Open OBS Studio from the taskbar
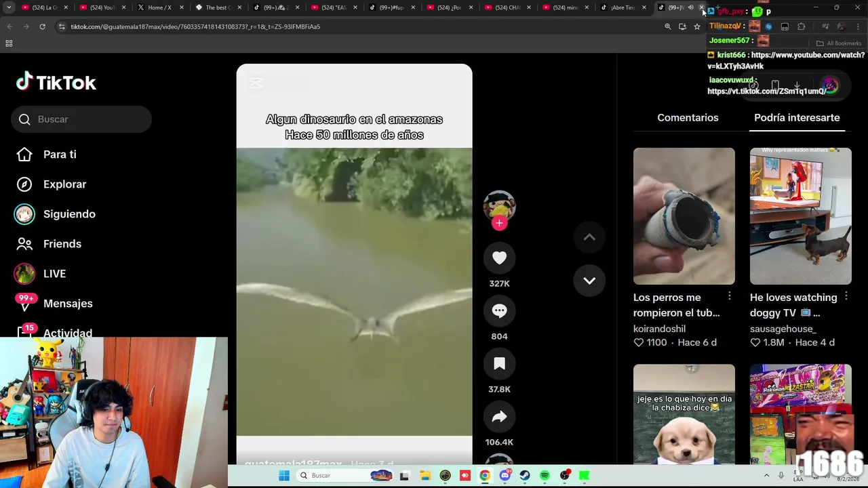This screenshot has width=868, height=488. [x=565, y=476]
